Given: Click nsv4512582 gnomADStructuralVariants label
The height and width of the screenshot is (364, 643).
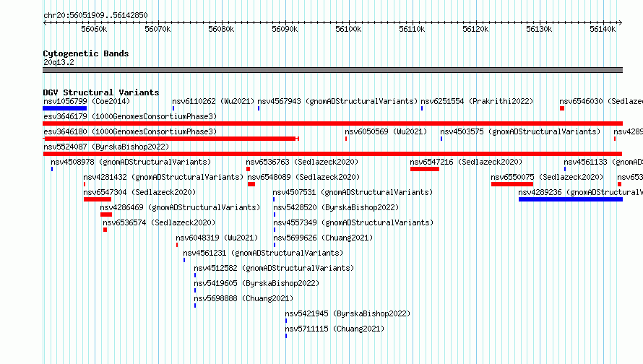Looking at the screenshot, I should pyautogui.click(x=274, y=268).
